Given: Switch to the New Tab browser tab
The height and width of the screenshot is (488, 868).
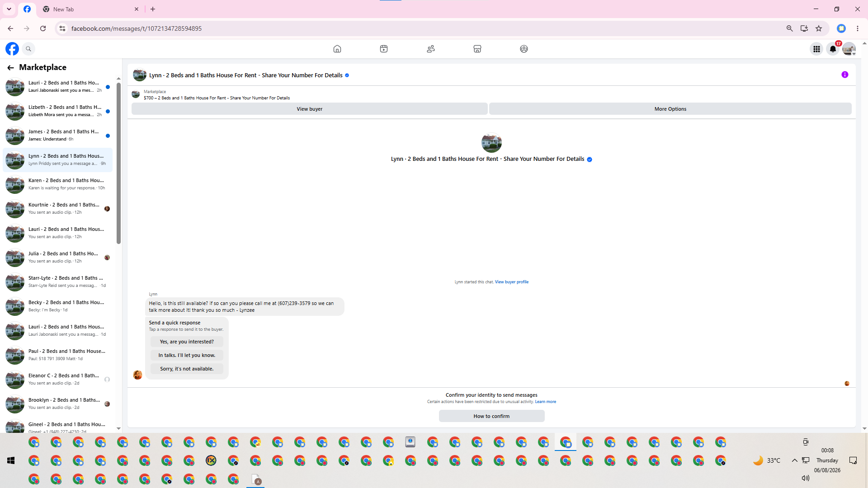Looking at the screenshot, I should [x=90, y=9].
